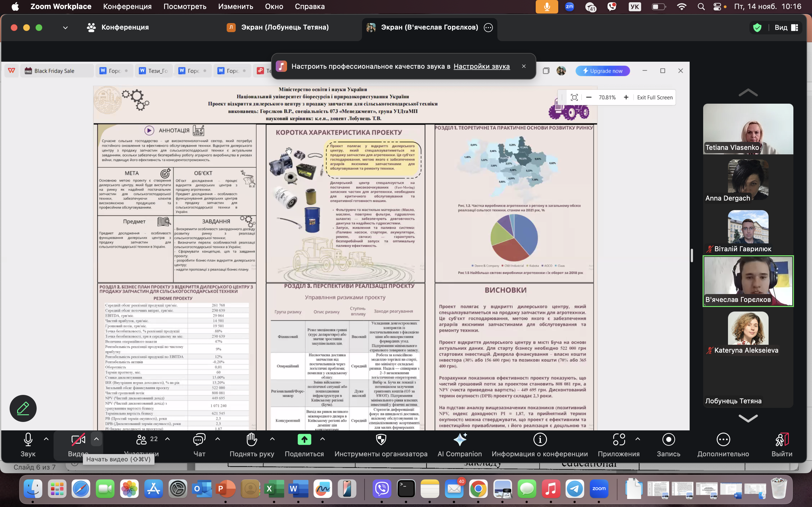Start video with the camera toggle
The image size is (812, 507).
point(78,440)
